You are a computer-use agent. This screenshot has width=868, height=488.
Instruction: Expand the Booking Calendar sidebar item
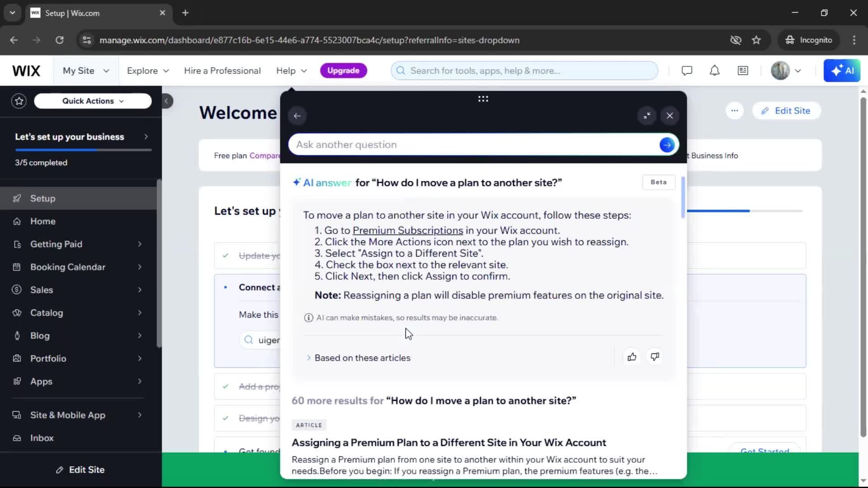(78, 267)
